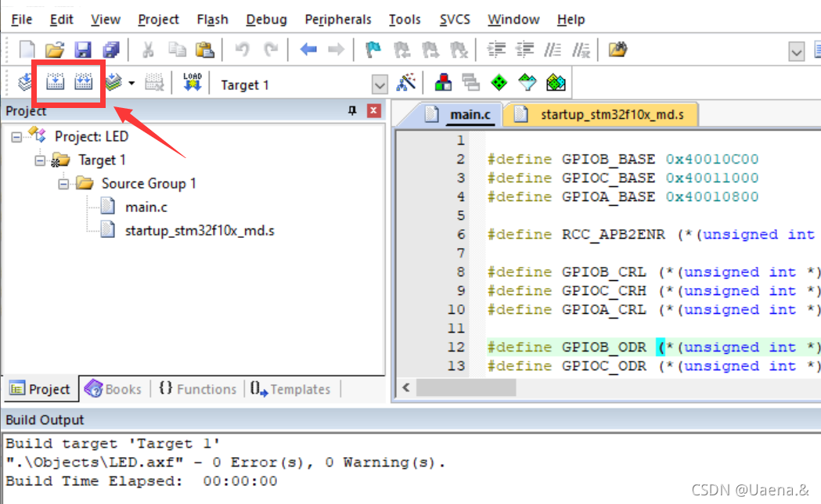
Task: Pin the Project panel
Action: click(x=352, y=110)
